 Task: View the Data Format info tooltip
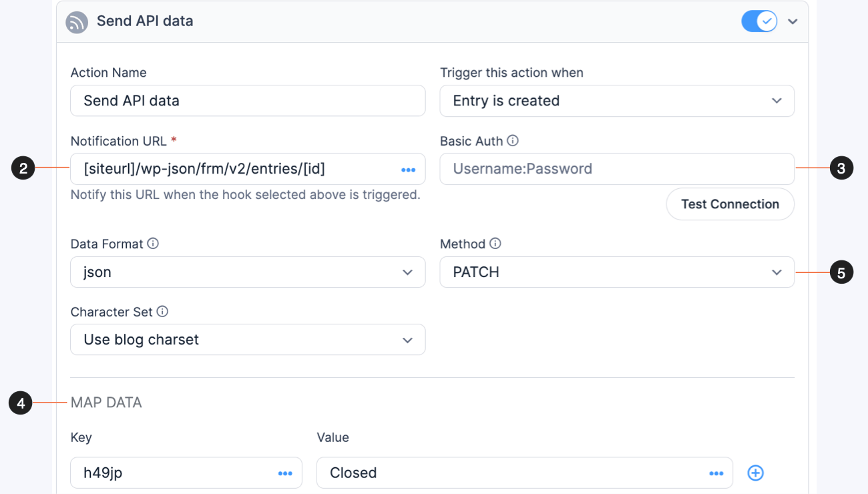pos(154,243)
